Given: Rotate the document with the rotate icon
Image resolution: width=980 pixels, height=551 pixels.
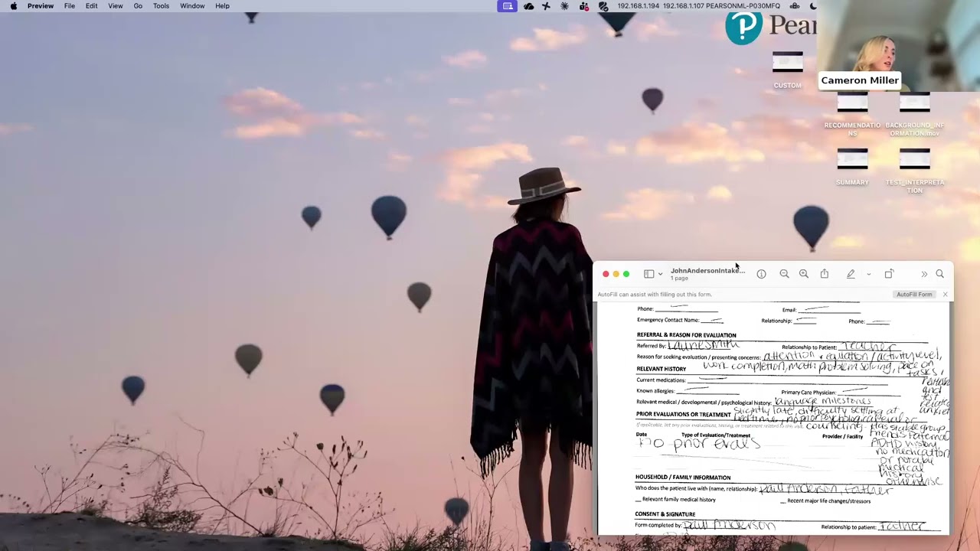Looking at the screenshot, I should [889, 274].
